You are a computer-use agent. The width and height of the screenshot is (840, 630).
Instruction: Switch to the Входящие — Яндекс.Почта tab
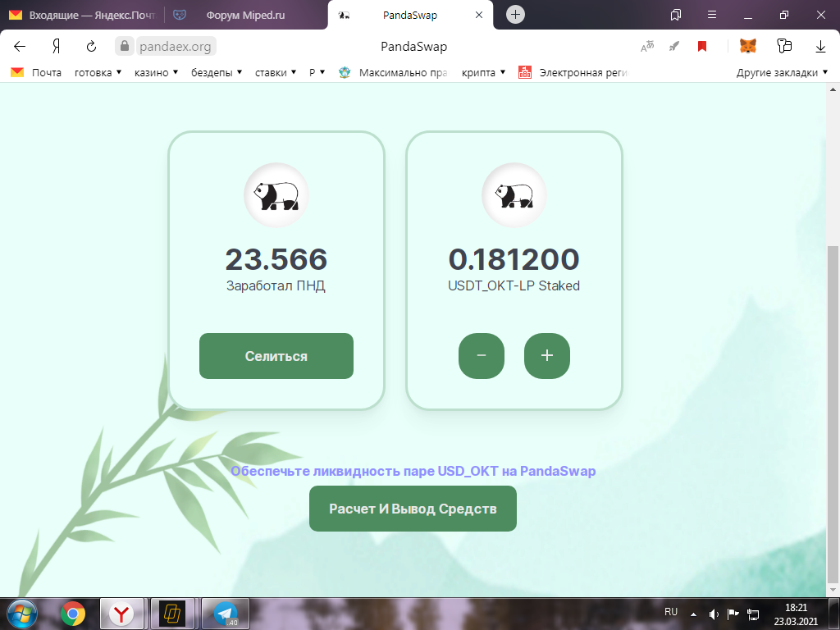[x=83, y=15]
